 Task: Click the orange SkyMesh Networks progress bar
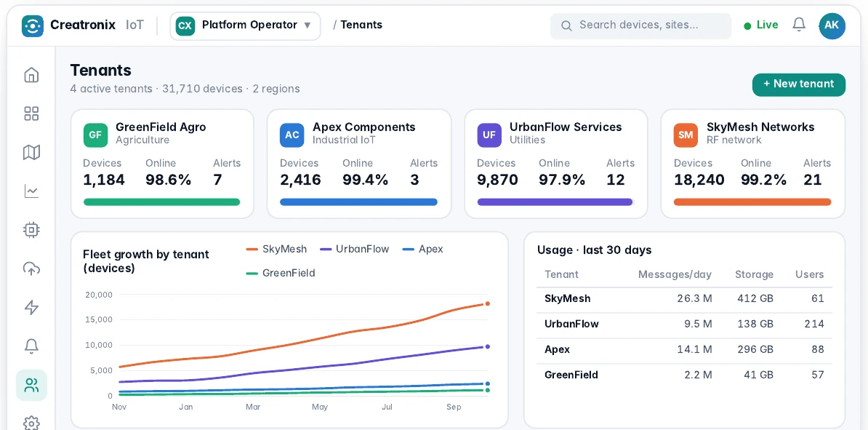tap(752, 202)
